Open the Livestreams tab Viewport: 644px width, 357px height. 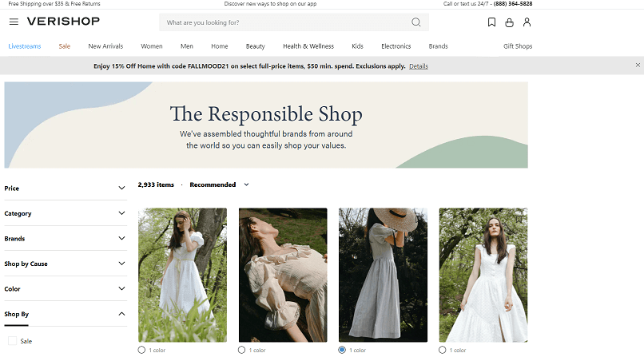[x=25, y=46]
